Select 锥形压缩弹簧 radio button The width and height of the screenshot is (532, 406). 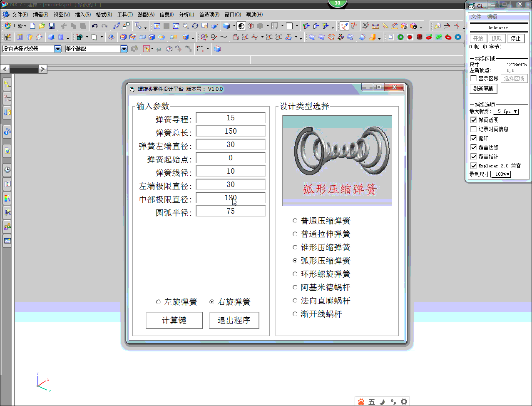coord(295,247)
